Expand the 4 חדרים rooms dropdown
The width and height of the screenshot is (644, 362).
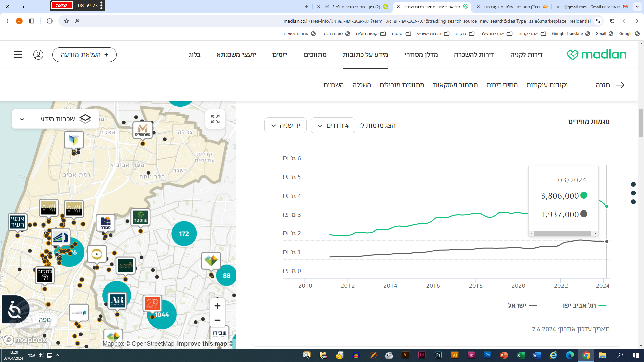[332, 125]
